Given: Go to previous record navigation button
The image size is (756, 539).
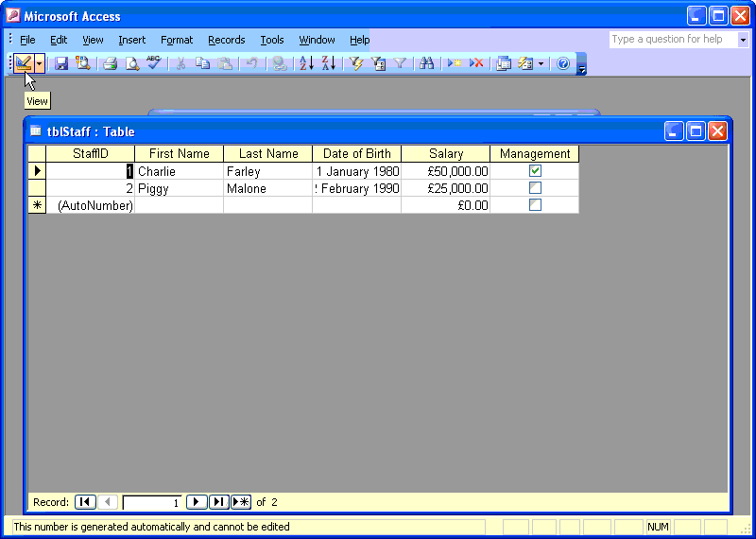Looking at the screenshot, I should [x=108, y=502].
